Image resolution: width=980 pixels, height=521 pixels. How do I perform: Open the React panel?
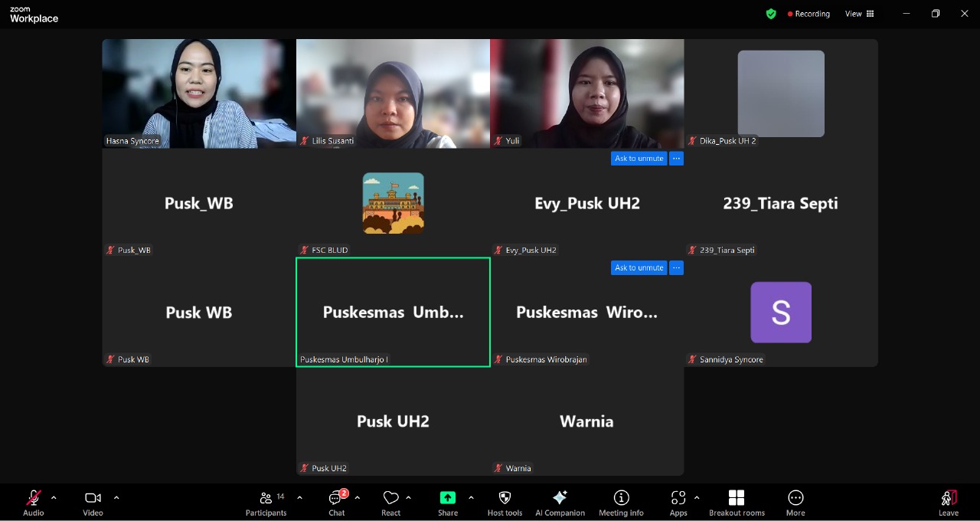(x=390, y=502)
